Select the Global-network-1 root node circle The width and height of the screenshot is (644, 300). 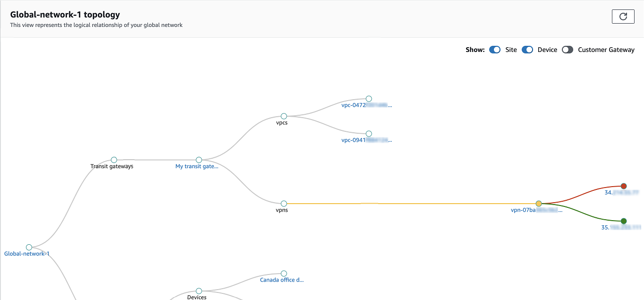pyautogui.click(x=29, y=247)
